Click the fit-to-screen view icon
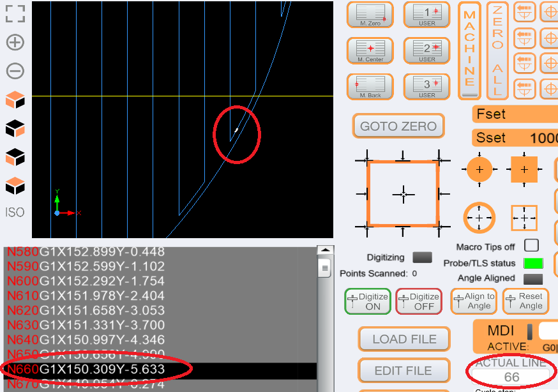558x392 pixels. pyautogui.click(x=15, y=14)
